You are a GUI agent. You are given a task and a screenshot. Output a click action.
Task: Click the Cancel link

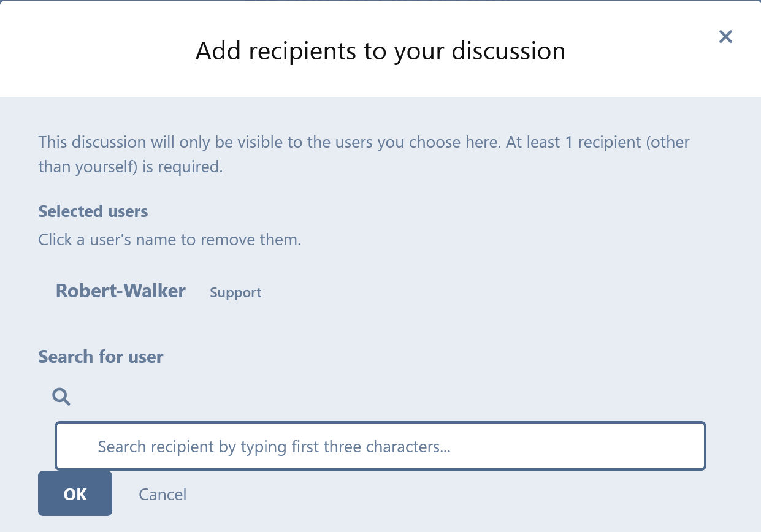(x=163, y=495)
